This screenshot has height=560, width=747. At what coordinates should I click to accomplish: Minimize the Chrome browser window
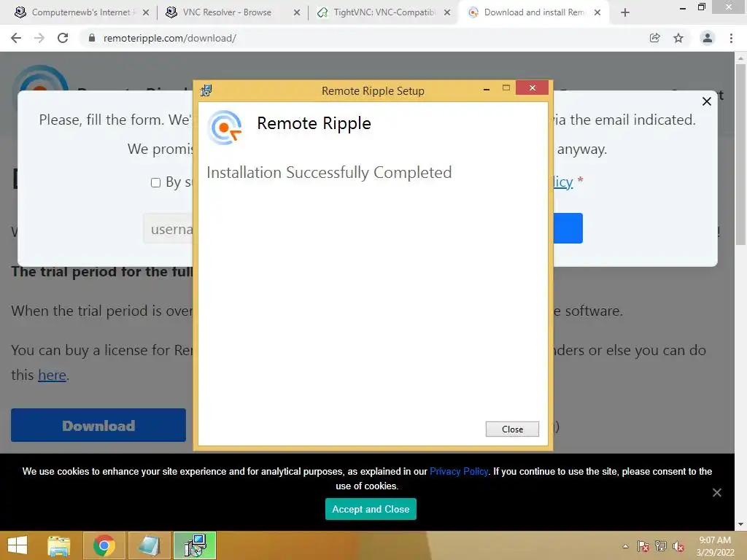click(683, 7)
